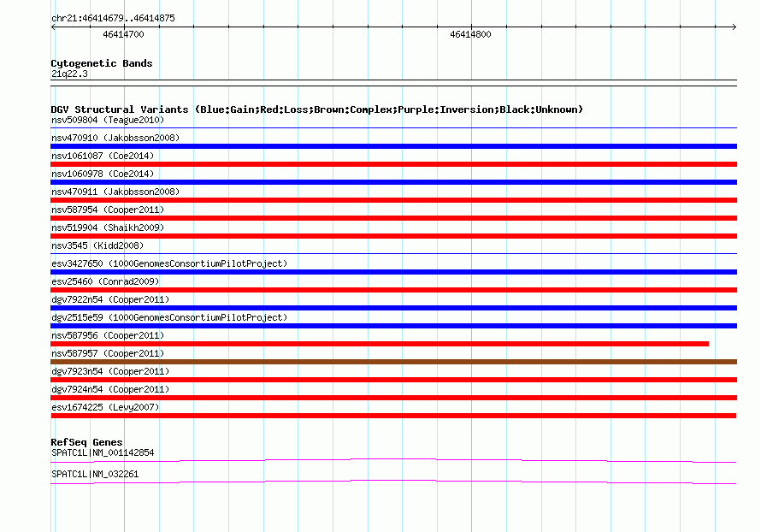Viewport: 761px width, 532px height.
Task: Select the Cytogenetic Bands track title
Action: pos(102,63)
